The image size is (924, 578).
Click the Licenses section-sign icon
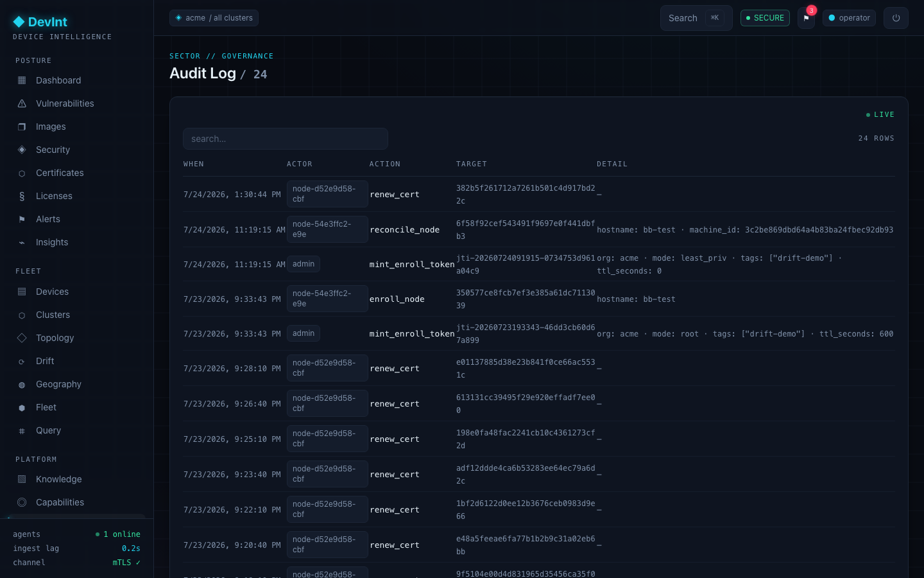[22, 196]
